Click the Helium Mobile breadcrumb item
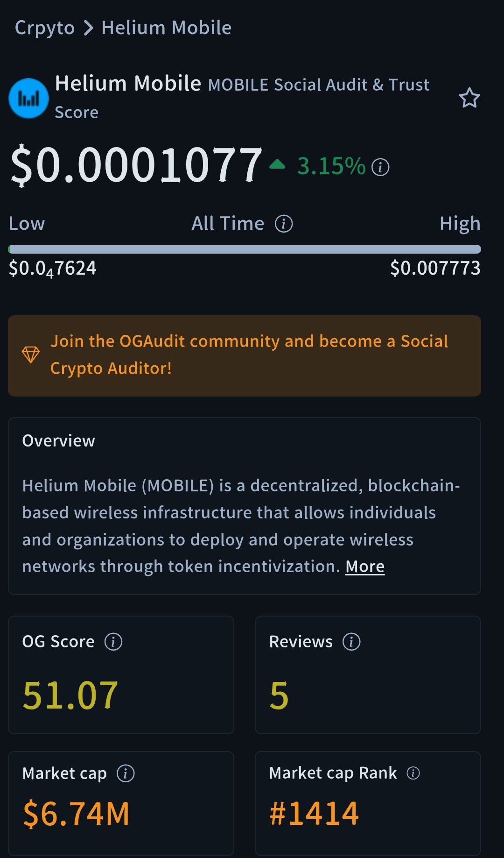 click(167, 28)
